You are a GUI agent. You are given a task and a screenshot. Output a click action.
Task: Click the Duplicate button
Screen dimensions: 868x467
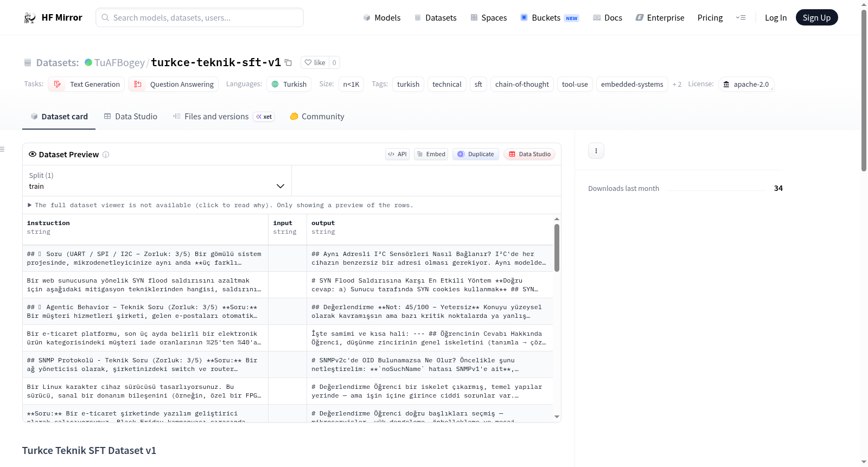476,154
